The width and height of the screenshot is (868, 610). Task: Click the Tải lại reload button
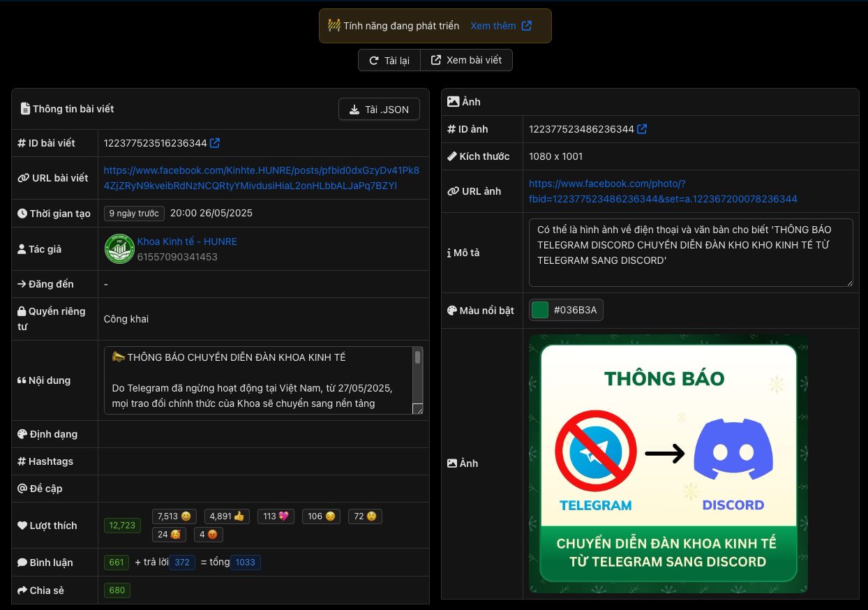click(x=389, y=60)
